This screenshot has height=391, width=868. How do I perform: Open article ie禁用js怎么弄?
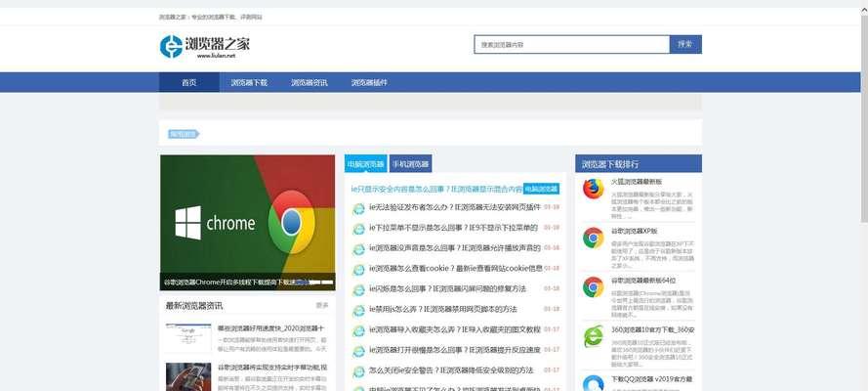[x=443, y=309]
